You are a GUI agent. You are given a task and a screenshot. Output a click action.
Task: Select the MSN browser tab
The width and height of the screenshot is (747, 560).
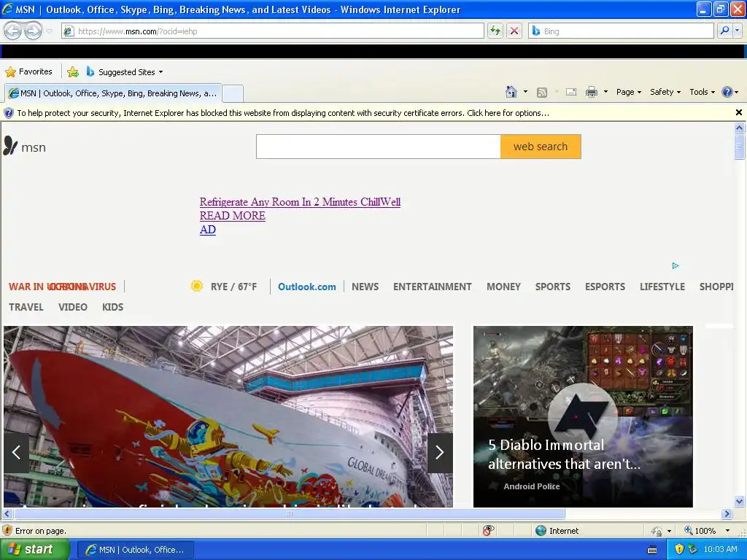(113, 93)
